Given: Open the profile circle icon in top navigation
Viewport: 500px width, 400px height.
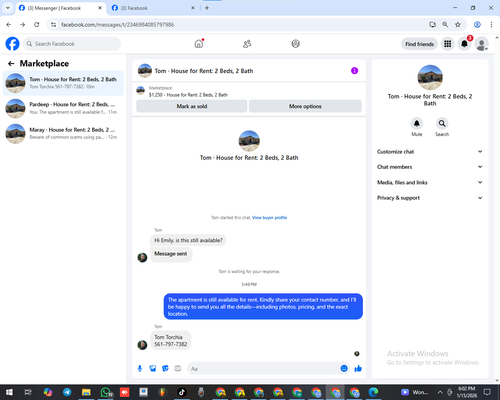Looking at the screenshot, I should 295,44.
